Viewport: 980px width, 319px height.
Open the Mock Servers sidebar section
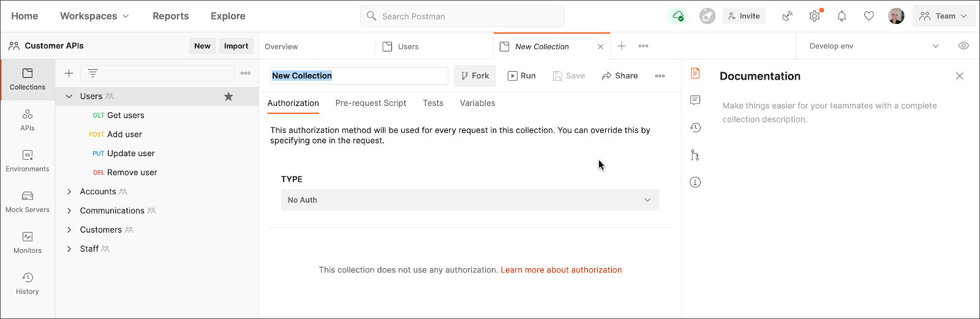[x=28, y=201]
